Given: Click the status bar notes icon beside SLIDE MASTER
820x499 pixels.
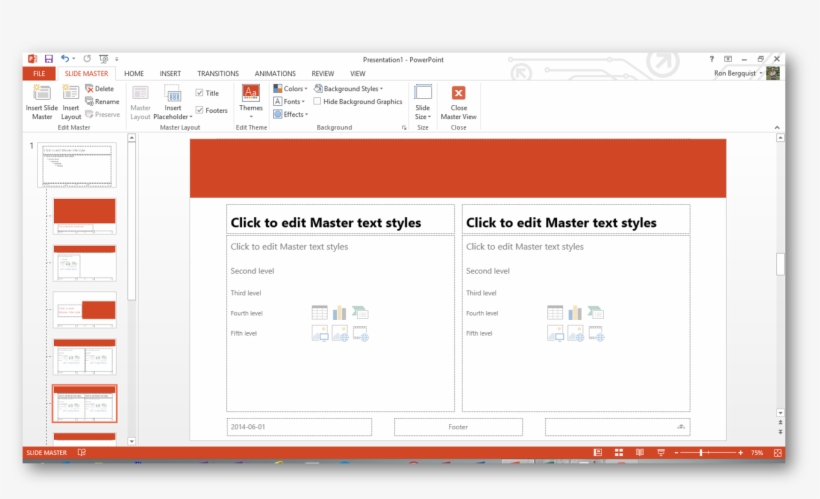Looking at the screenshot, I should point(82,453).
